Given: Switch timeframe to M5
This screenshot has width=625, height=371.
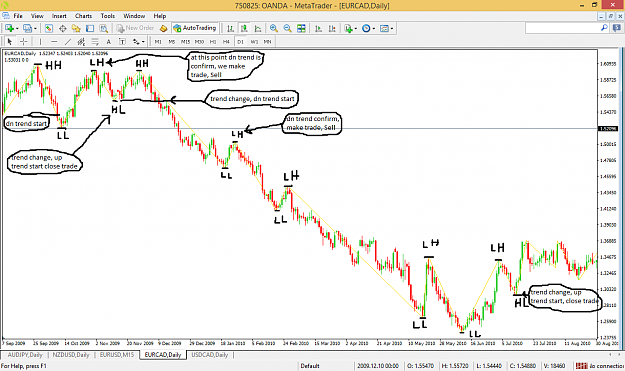Looking at the screenshot, I should [x=172, y=41].
